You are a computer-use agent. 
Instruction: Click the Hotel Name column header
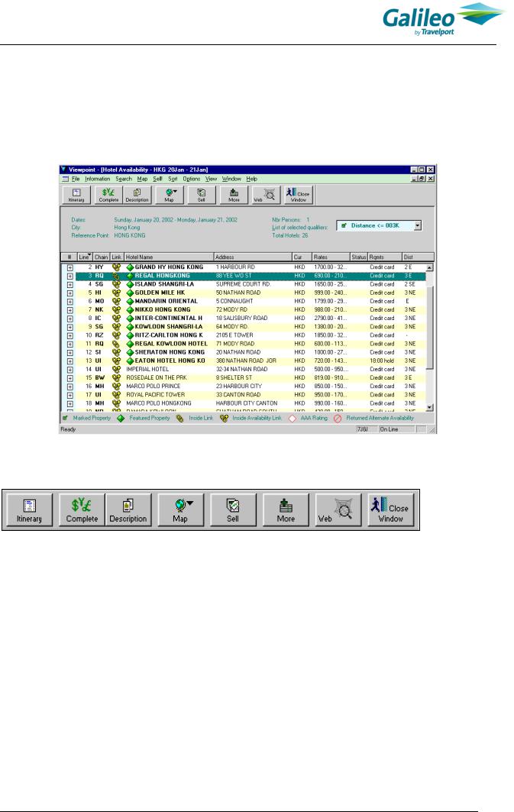[x=169, y=257]
